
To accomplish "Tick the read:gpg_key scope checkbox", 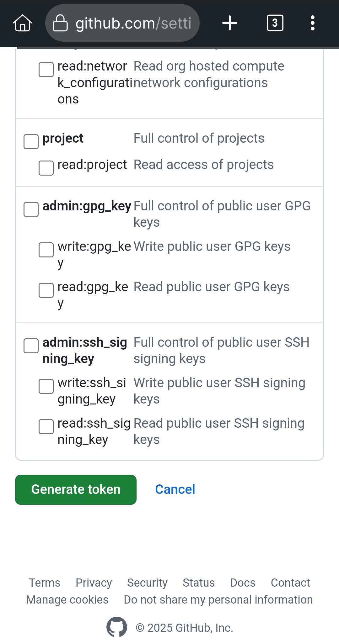I will tap(46, 290).
